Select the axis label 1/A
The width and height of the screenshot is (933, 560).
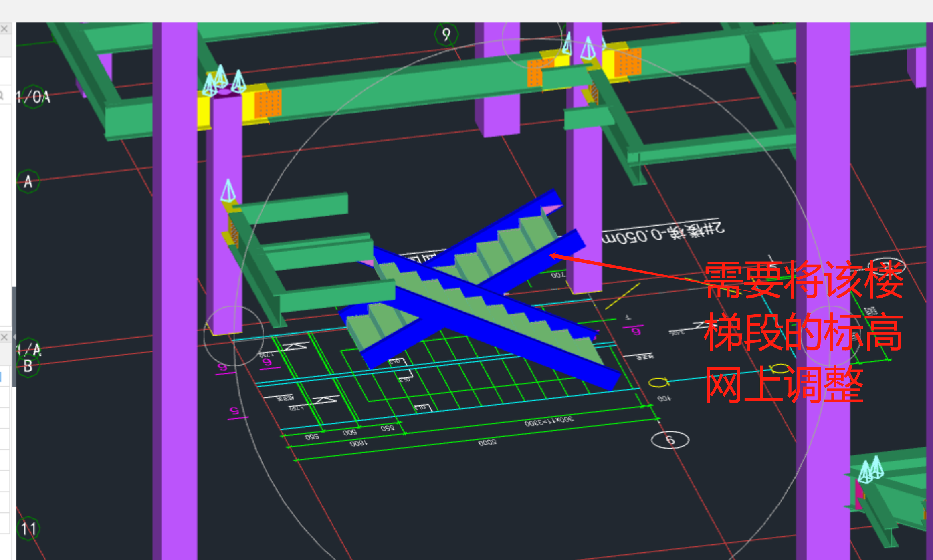click(29, 349)
